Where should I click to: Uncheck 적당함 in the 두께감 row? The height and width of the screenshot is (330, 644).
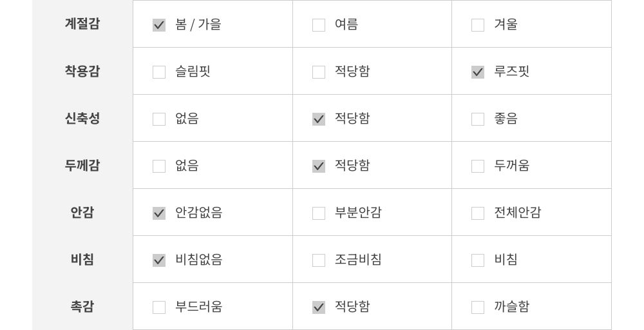pos(319,166)
